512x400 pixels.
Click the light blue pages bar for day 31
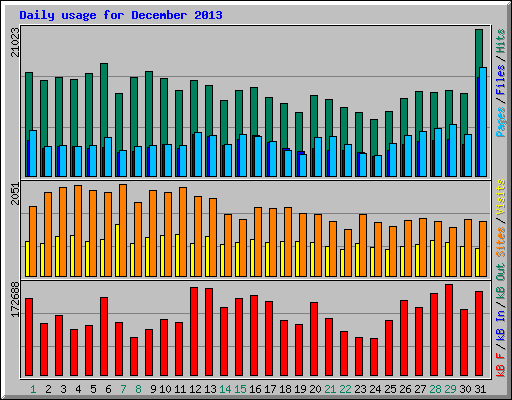pos(483,122)
